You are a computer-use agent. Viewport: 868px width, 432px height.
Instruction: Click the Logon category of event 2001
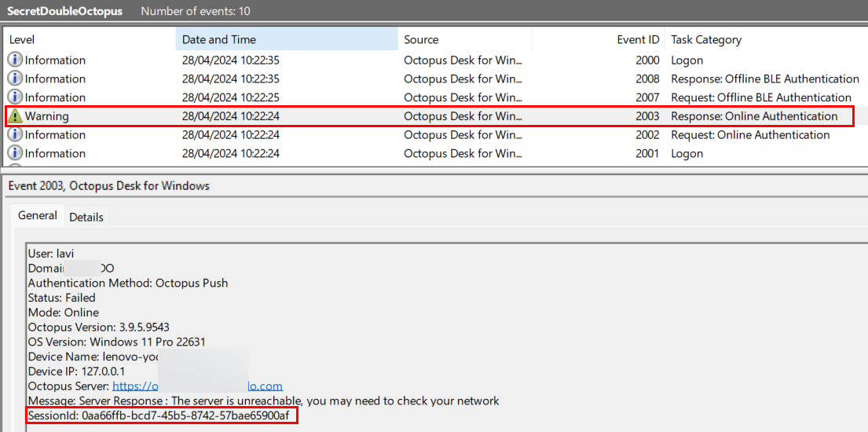click(687, 153)
